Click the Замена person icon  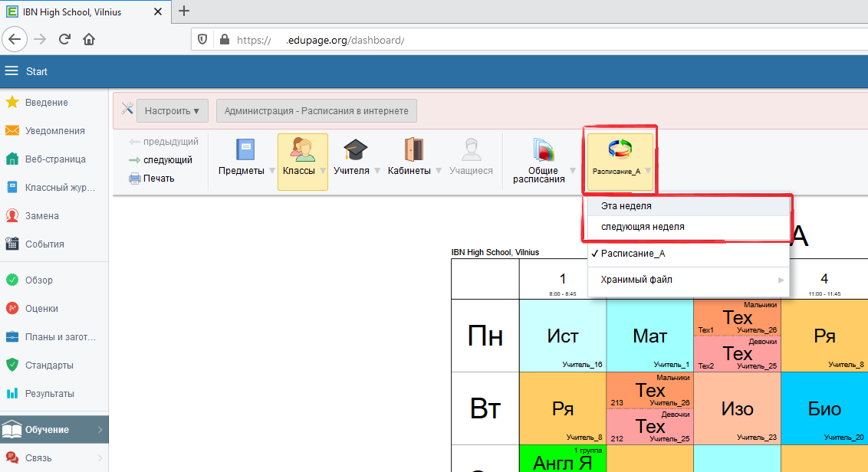point(12,215)
